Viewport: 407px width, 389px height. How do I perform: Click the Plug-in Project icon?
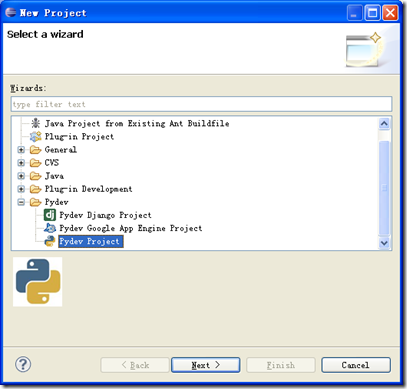click(35, 137)
